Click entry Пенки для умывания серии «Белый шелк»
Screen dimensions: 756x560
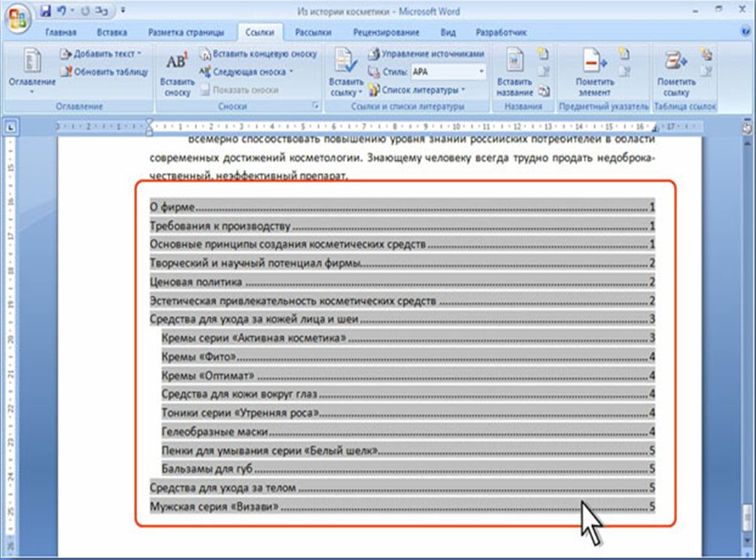pos(408,450)
